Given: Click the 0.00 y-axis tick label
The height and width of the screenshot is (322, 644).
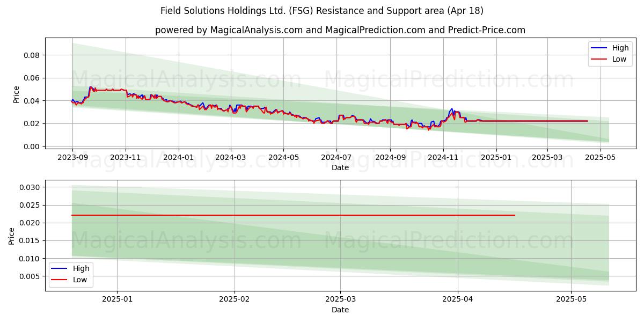Looking at the screenshot, I should tap(31, 147).
